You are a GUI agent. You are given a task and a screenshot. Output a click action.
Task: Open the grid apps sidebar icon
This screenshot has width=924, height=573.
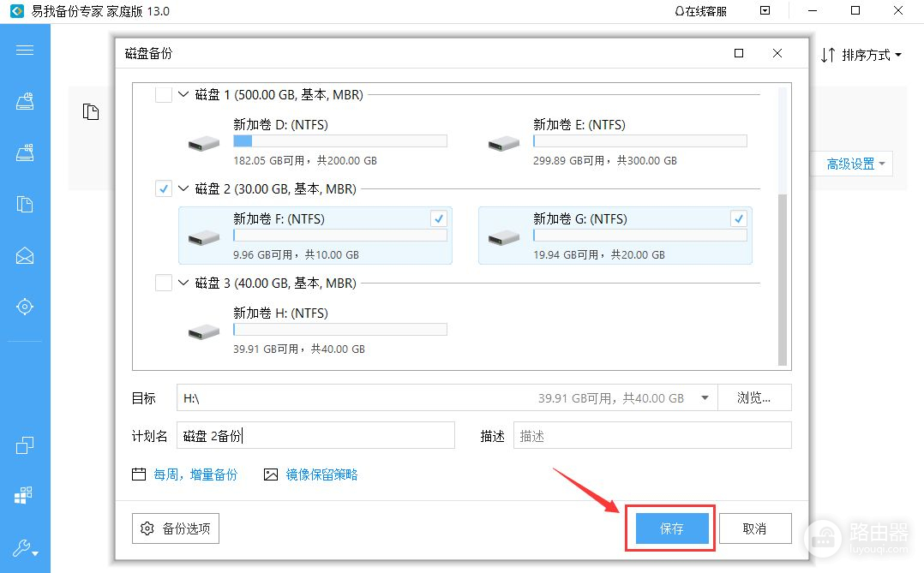pos(25,496)
